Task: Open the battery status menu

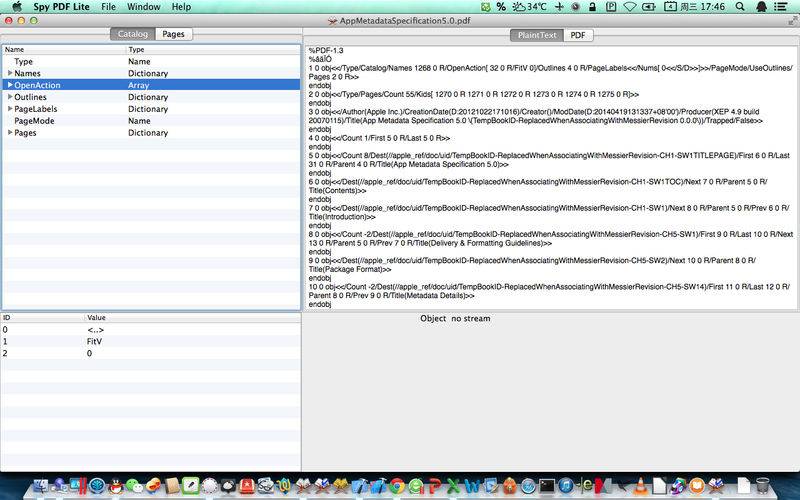Action: click(649, 7)
